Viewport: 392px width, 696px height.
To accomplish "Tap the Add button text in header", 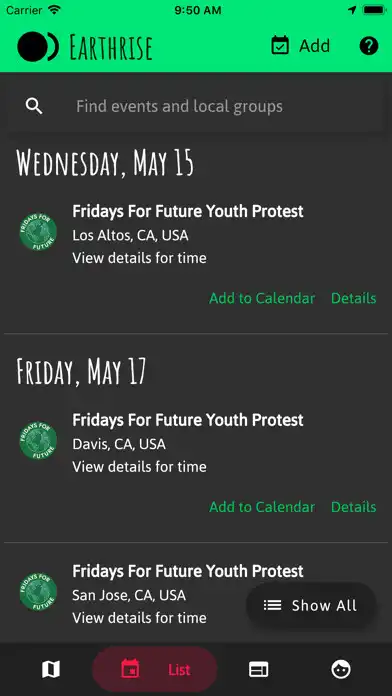I will coord(314,46).
